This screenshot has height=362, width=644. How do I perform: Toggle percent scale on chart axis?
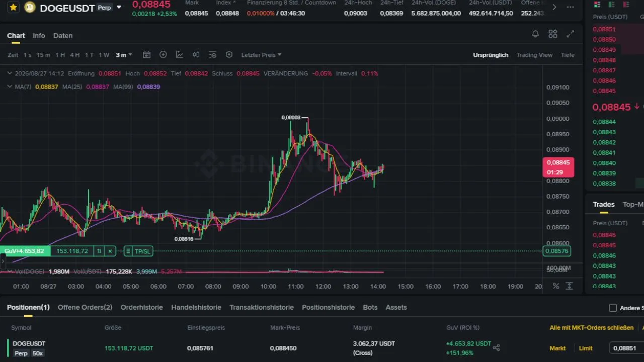[x=556, y=286]
